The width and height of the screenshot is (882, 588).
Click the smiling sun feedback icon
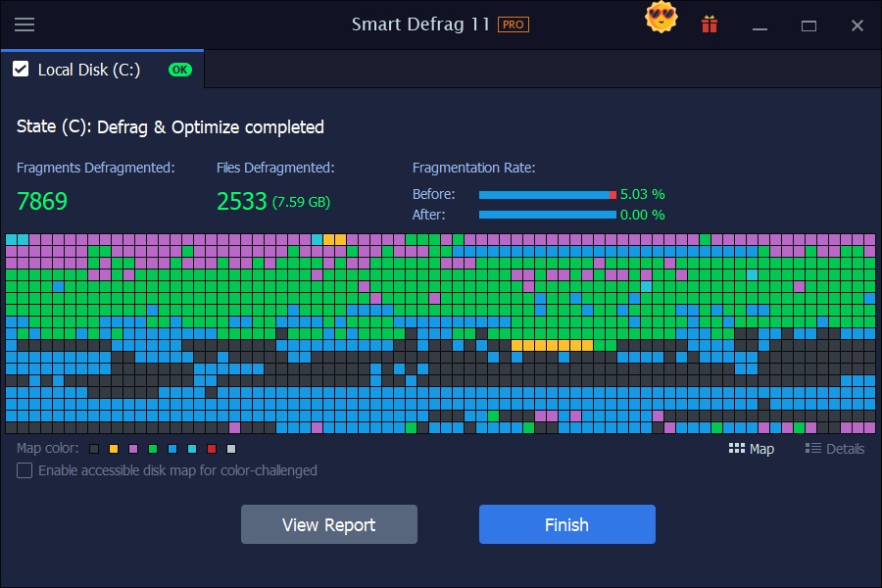click(661, 18)
